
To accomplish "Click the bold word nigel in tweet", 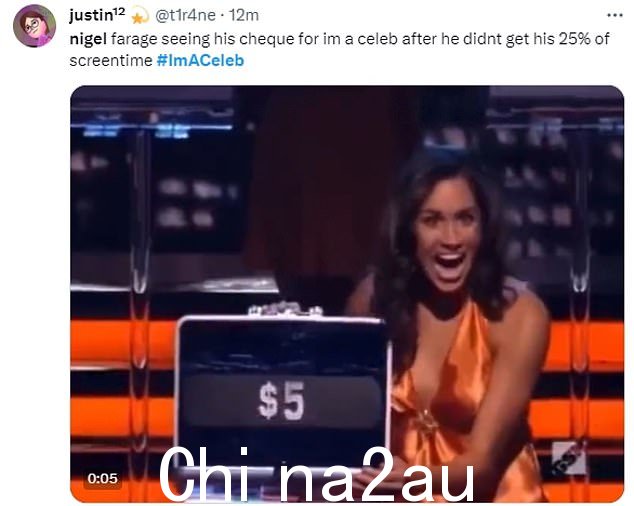I will tap(88, 39).
